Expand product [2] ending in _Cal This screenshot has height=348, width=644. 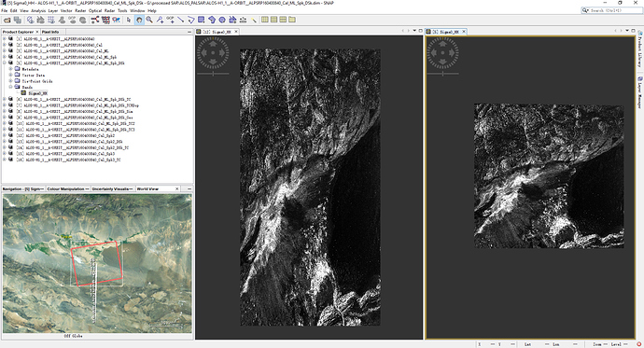coord(5,45)
